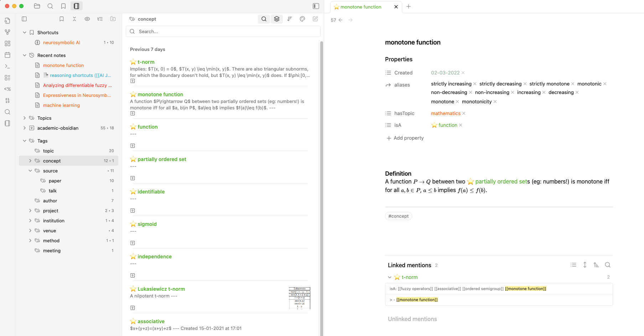Click the bookmark icon in top toolbar
Image resolution: width=644 pixels, height=336 pixels.
coord(63,6)
